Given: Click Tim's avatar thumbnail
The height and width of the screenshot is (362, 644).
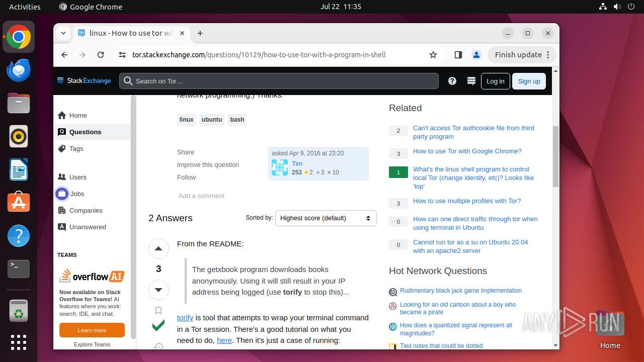Looking at the screenshot, I should click(x=280, y=167).
